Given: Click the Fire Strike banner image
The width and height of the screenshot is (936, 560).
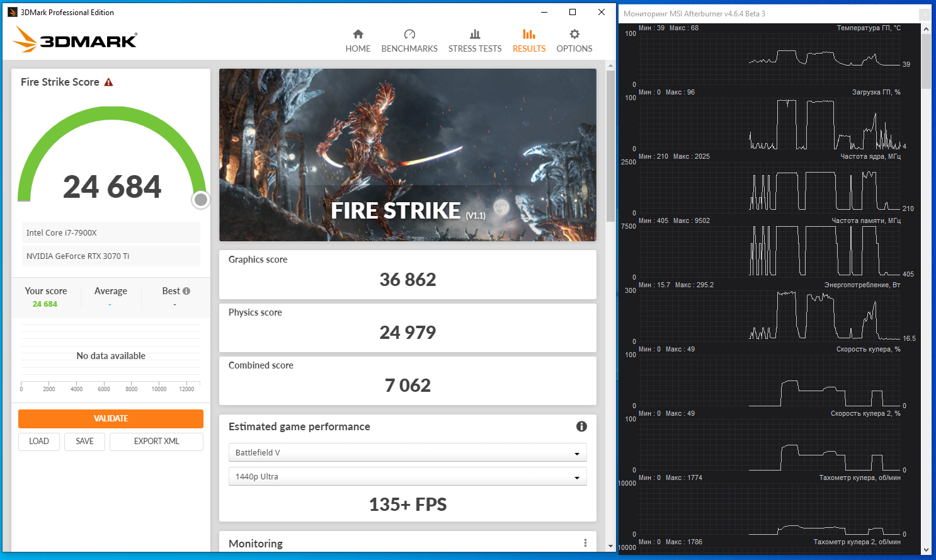Looking at the screenshot, I should [408, 154].
